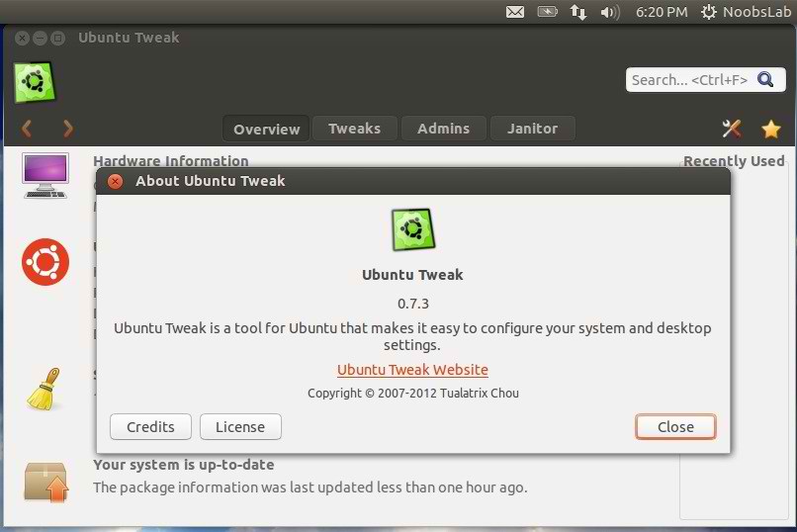The height and width of the screenshot is (532, 797).
Task: Click the search magnifier icon
Action: coord(765,80)
